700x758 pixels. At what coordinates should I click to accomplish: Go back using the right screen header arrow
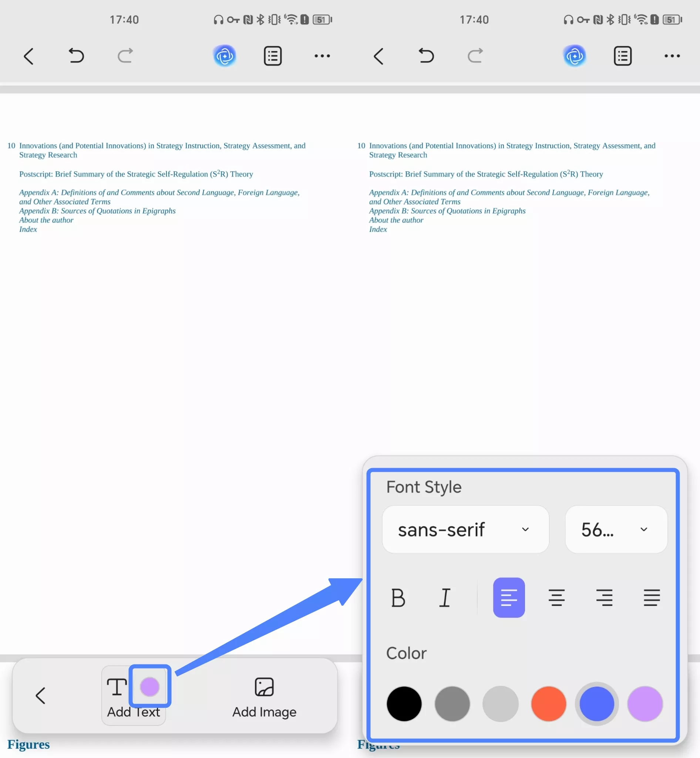coord(379,56)
